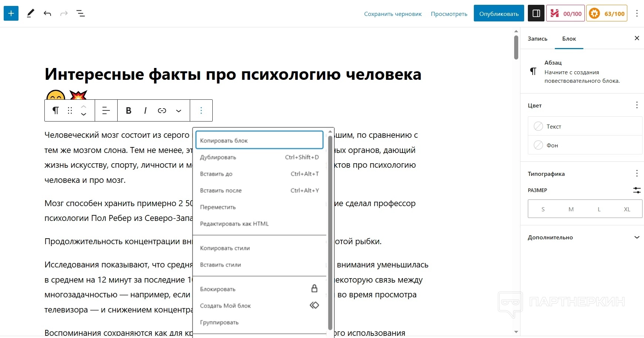This screenshot has height=338, width=644.
Task: Click the drag handle in block toolbar
Action: coord(70,110)
